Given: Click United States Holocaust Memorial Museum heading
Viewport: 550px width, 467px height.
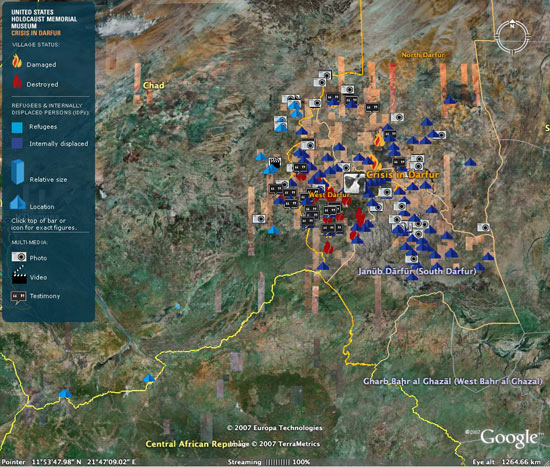Looking at the screenshot, I should (x=44, y=19).
